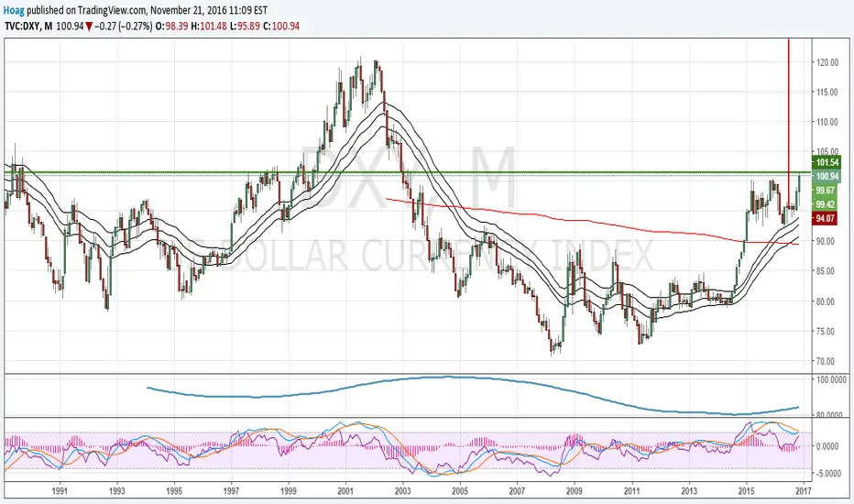
Task: Select the 99.42 price tag on axis
Action: (x=827, y=204)
